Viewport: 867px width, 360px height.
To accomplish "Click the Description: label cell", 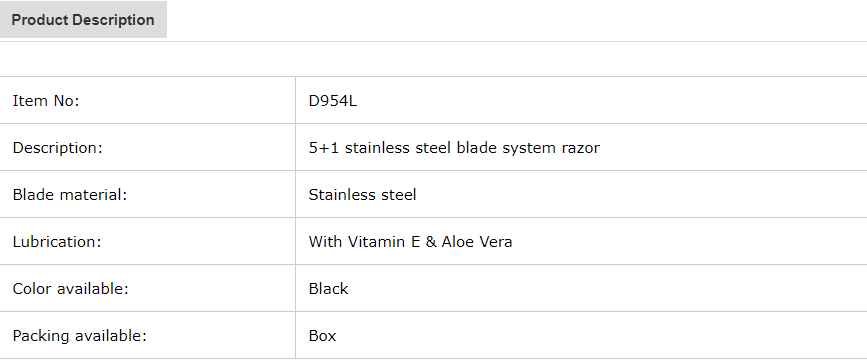I will pyautogui.click(x=148, y=148).
